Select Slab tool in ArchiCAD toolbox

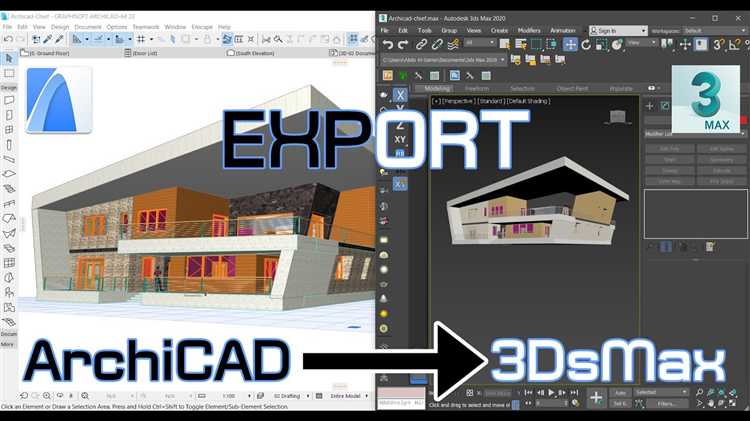point(9,174)
